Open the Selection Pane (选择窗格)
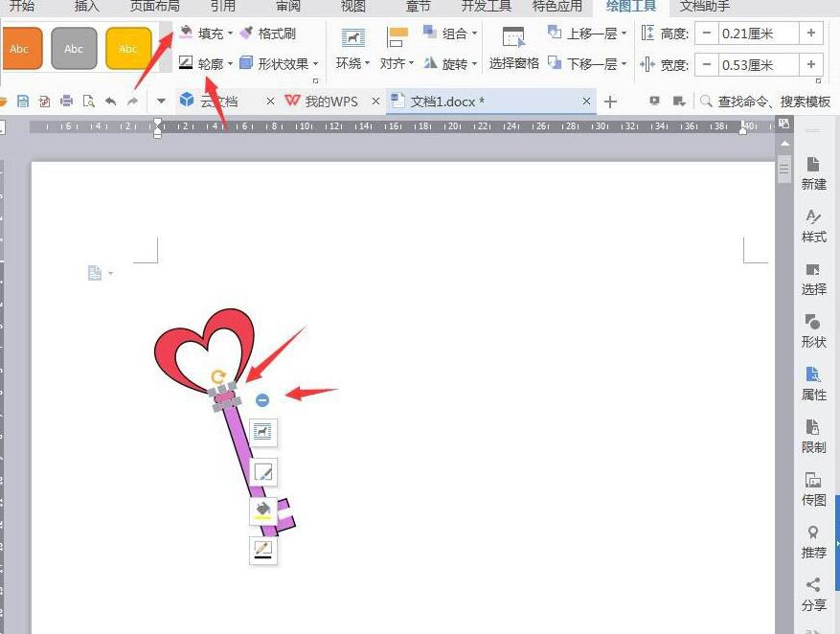 click(x=513, y=48)
